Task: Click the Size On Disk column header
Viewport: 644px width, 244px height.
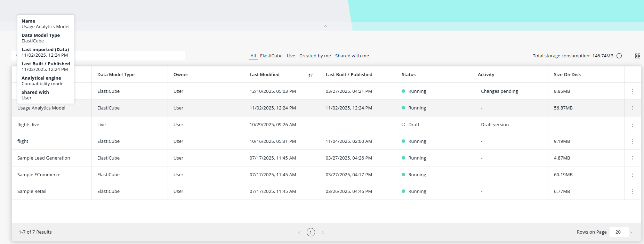Action: [567, 75]
